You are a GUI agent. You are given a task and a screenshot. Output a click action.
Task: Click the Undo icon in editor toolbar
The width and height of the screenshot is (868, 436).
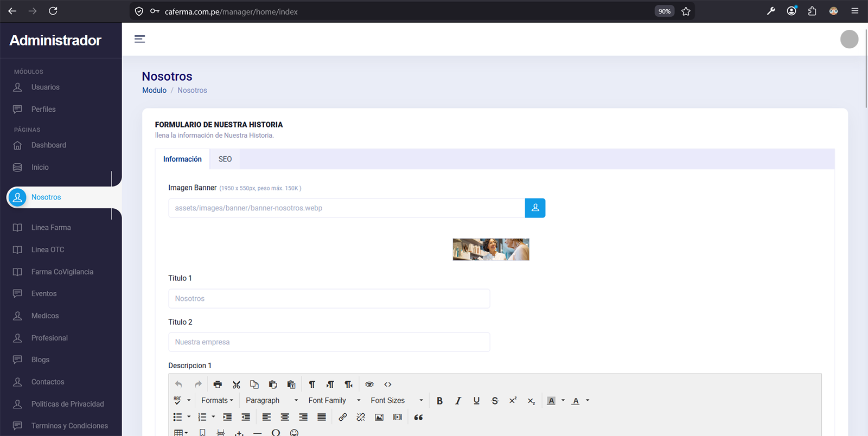[178, 384]
